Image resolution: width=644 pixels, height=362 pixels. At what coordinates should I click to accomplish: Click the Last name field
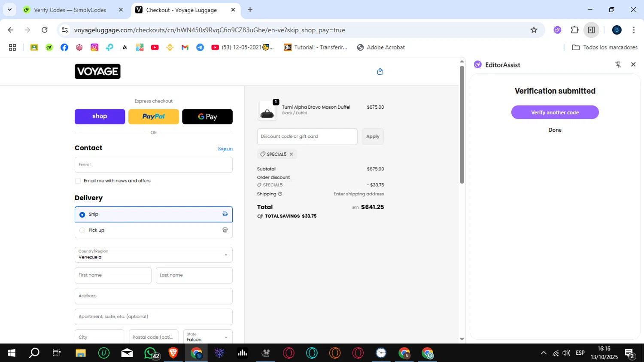click(x=194, y=275)
